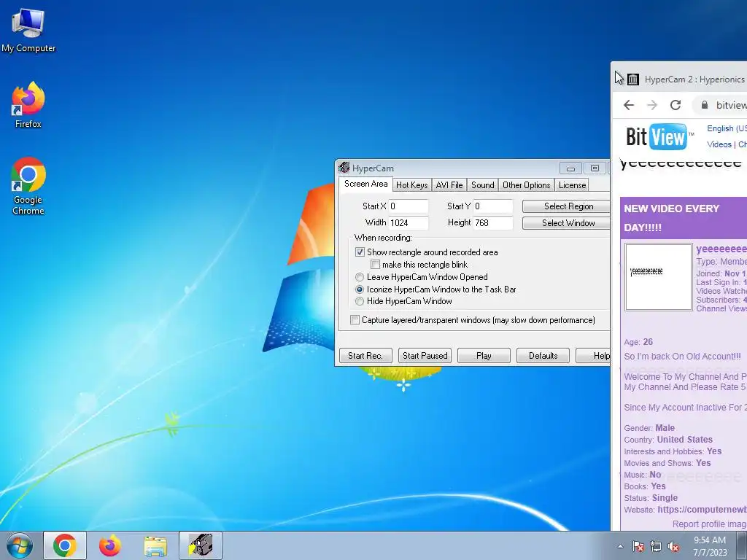Open the clock showing 9:54 AM
The height and width of the screenshot is (560, 747).
[x=710, y=546]
